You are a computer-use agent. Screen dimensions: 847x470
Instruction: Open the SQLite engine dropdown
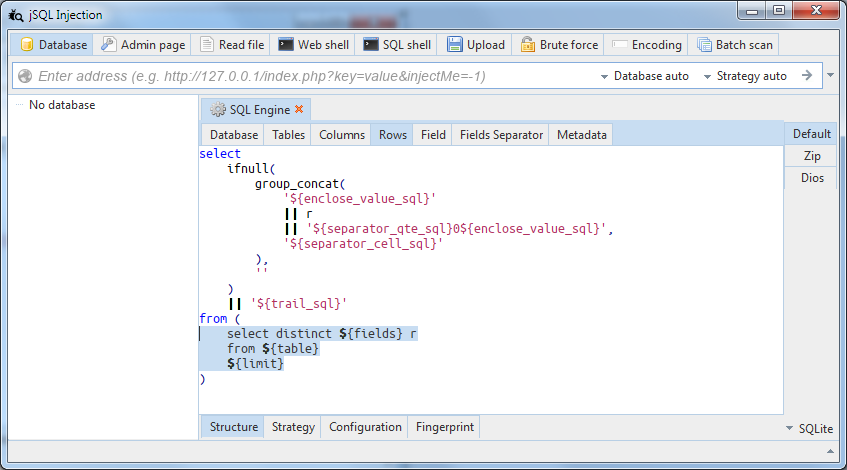tap(809, 428)
